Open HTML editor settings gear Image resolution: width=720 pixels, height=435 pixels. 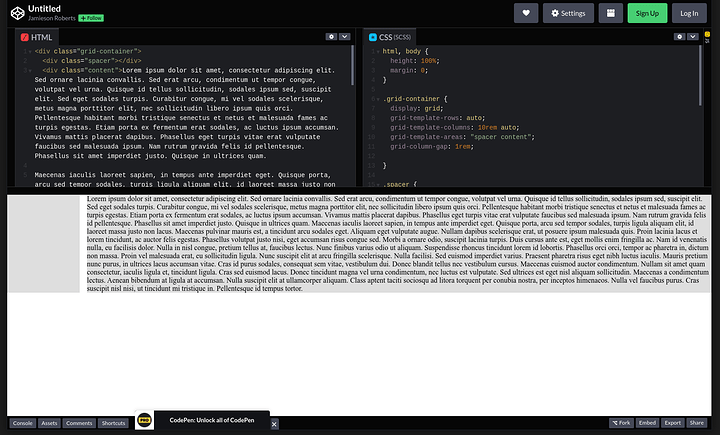331,36
